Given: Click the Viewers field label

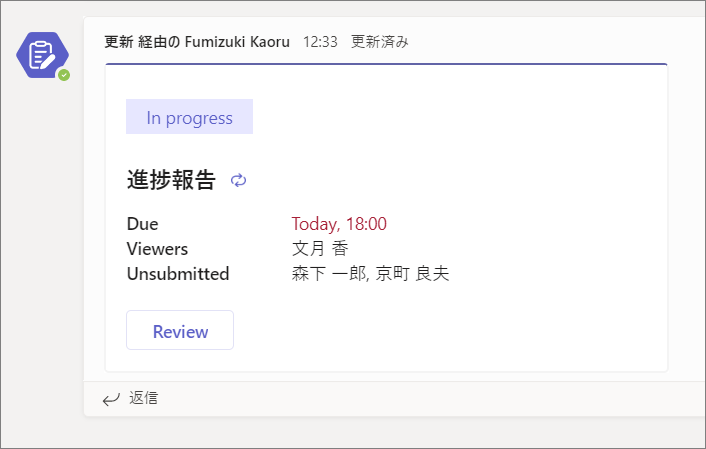Looking at the screenshot, I should click(x=158, y=249).
